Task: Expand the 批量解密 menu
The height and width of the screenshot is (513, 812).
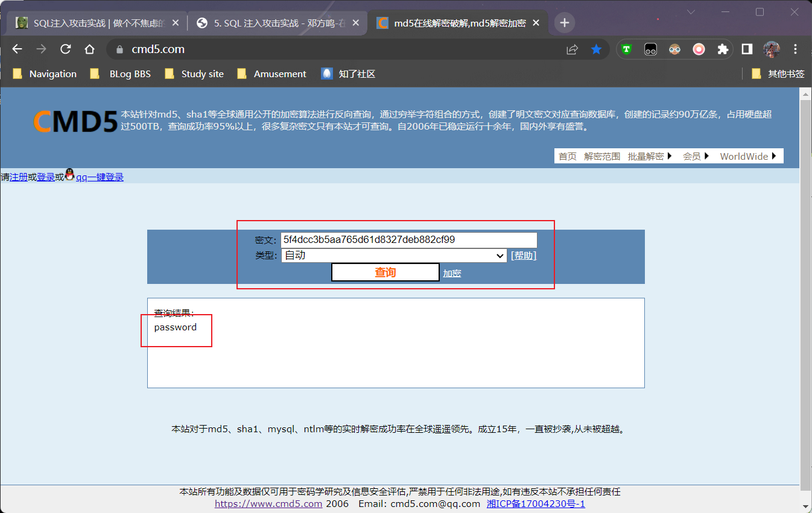Action: [650, 156]
